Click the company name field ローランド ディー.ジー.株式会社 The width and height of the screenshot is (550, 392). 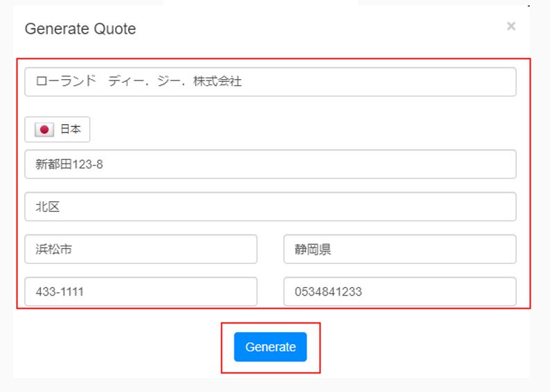point(270,82)
